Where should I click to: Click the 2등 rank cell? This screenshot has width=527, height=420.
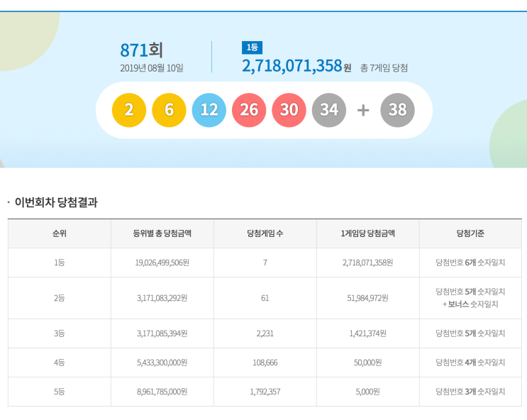(x=60, y=298)
